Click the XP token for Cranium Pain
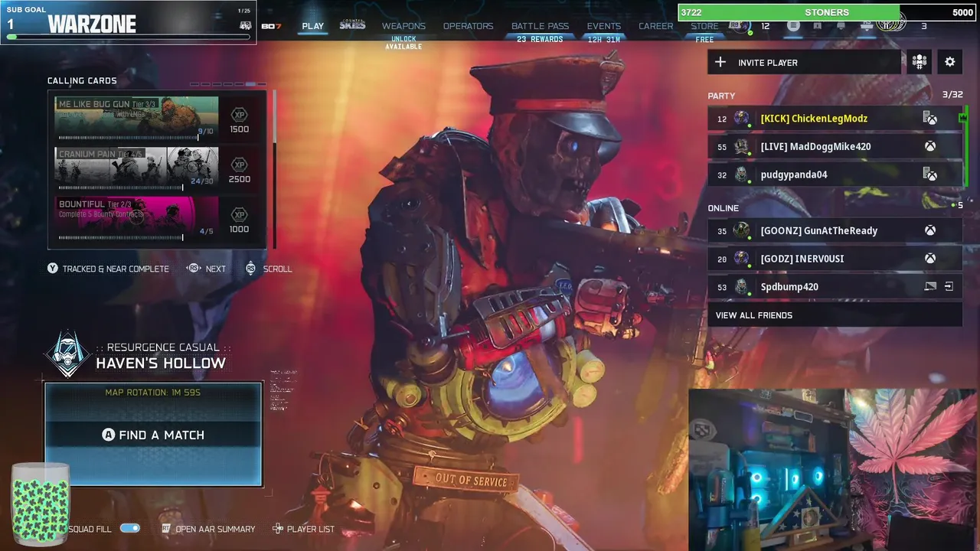 (x=239, y=165)
